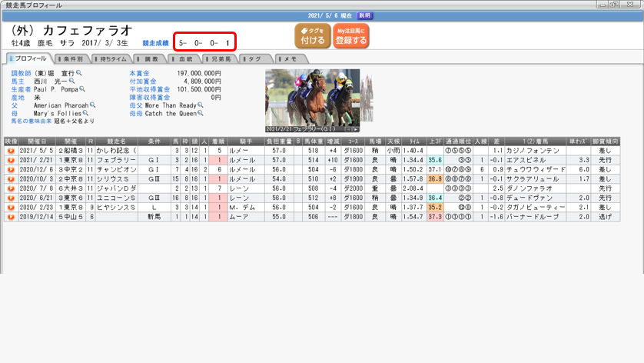Click search icon next to trainer 堀 宣行
The width and height of the screenshot is (644, 363).
(79, 73)
